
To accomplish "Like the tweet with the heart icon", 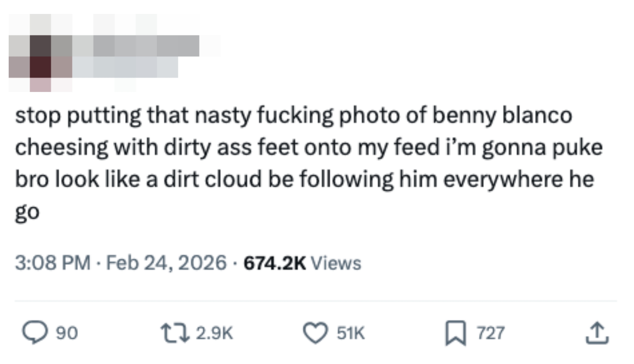I will pyautogui.click(x=315, y=333).
